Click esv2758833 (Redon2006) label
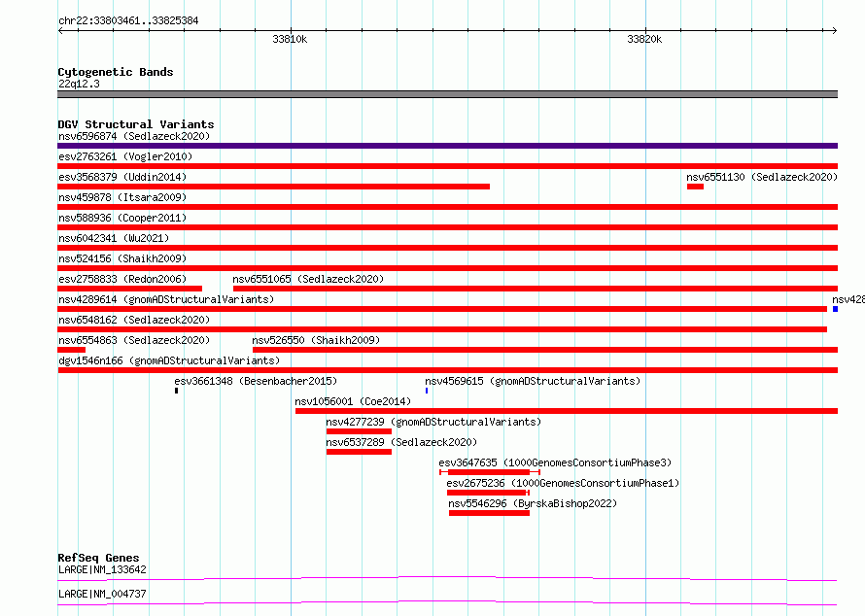The image size is (865, 616). [x=122, y=279]
